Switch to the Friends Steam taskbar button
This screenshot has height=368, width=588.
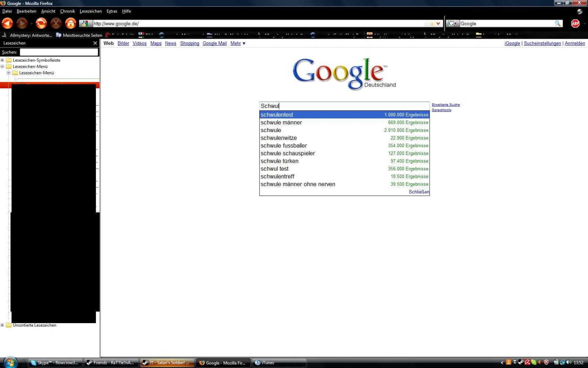click(x=111, y=363)
